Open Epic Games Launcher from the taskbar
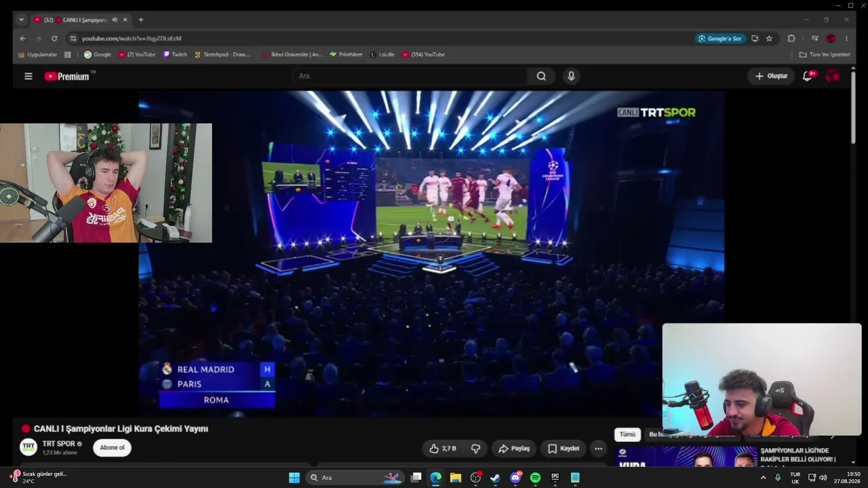Image resolution: width=868 pixels, height=488 pixels. [x=555, y=478]
